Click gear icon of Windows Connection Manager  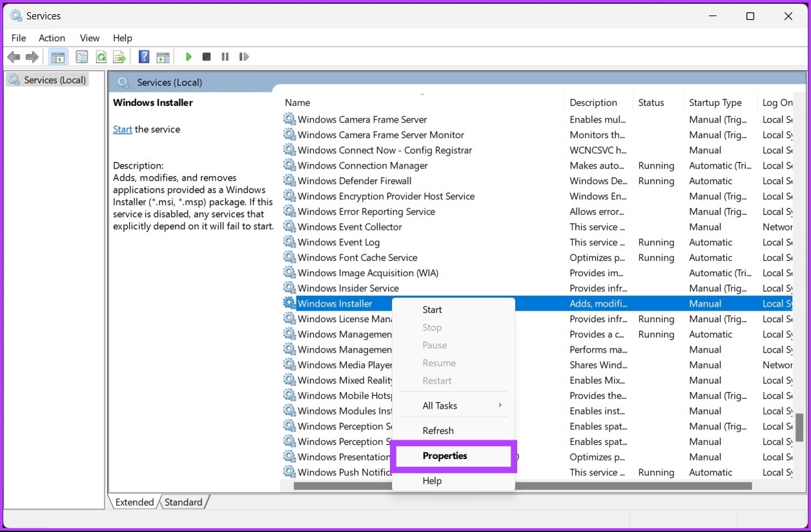pyautogui.click(x=289, y=165)
